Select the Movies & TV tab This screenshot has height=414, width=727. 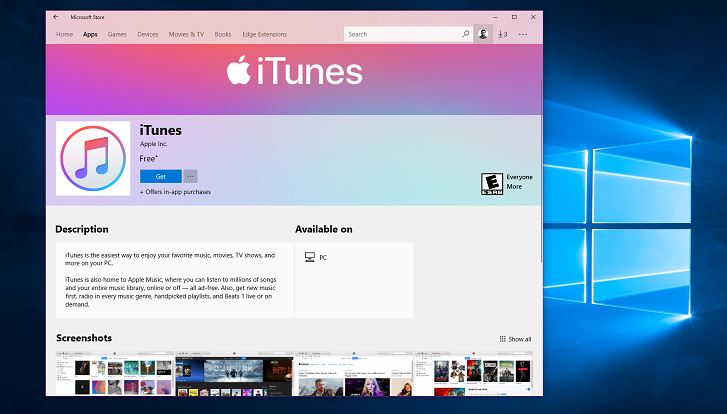pos(186,34)
